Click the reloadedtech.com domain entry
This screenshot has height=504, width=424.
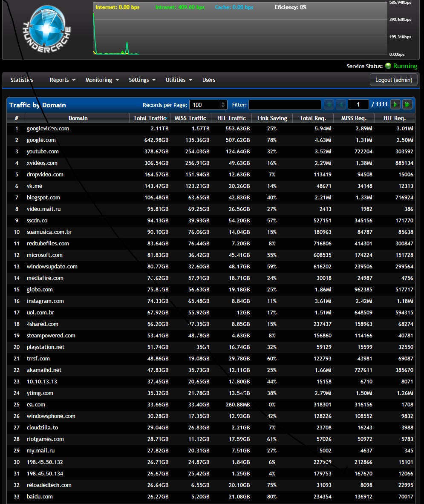pos(49,485)
